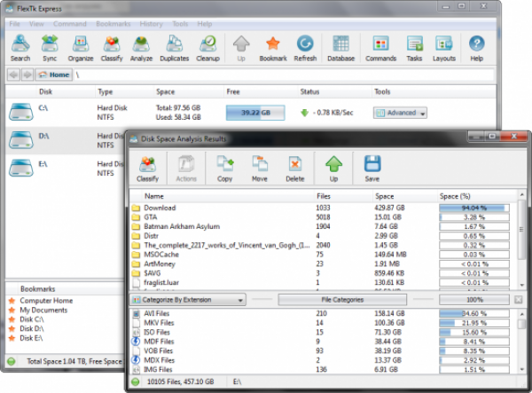Go Up in analysis results
The image size is (532, 393).
pyautogui.click(x=332, y=168)
